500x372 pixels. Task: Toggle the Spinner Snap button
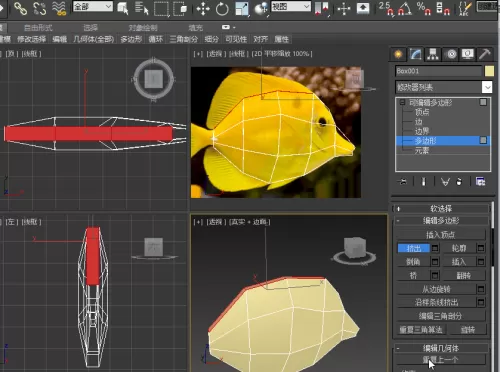tap(443, 8)
